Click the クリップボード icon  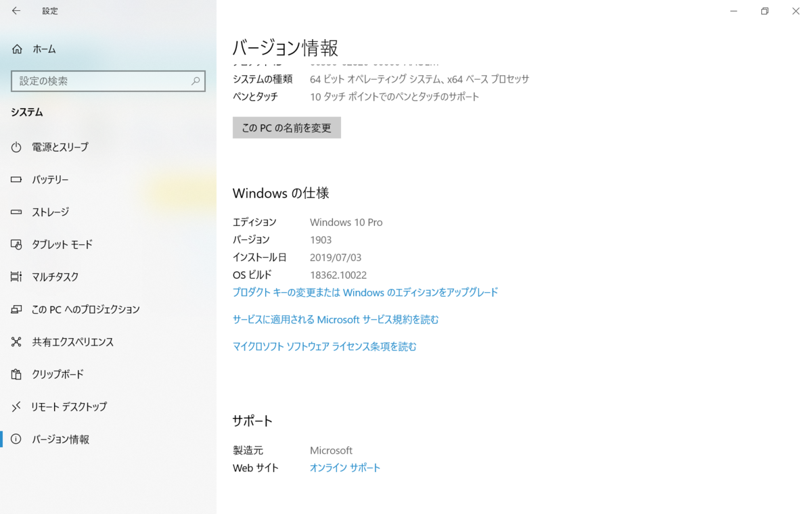tap(16, 374)
